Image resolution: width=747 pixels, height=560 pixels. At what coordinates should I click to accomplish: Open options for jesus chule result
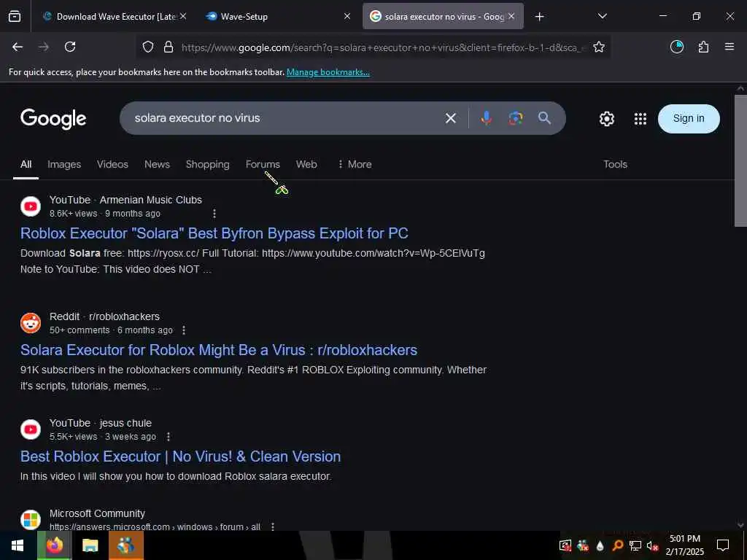click(x=169, y=437)
